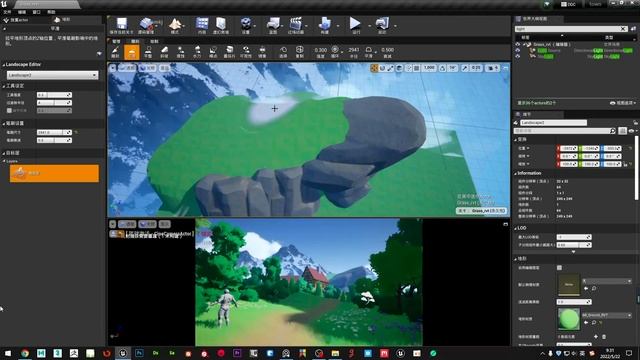The width and height of the screenshot is (640, 360).
Task: Open the Content browser toolbar button
Action: [202, 26]
